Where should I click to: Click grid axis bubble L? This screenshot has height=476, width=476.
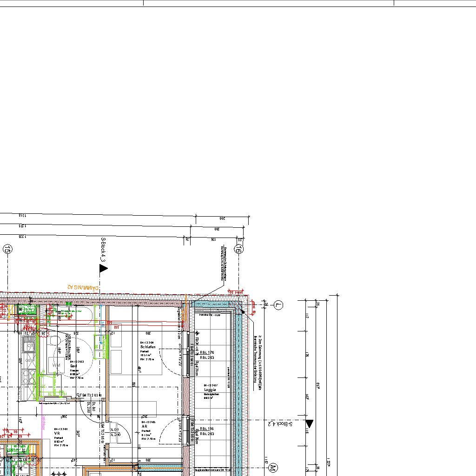pyautogui.click(x=278, y=305)
